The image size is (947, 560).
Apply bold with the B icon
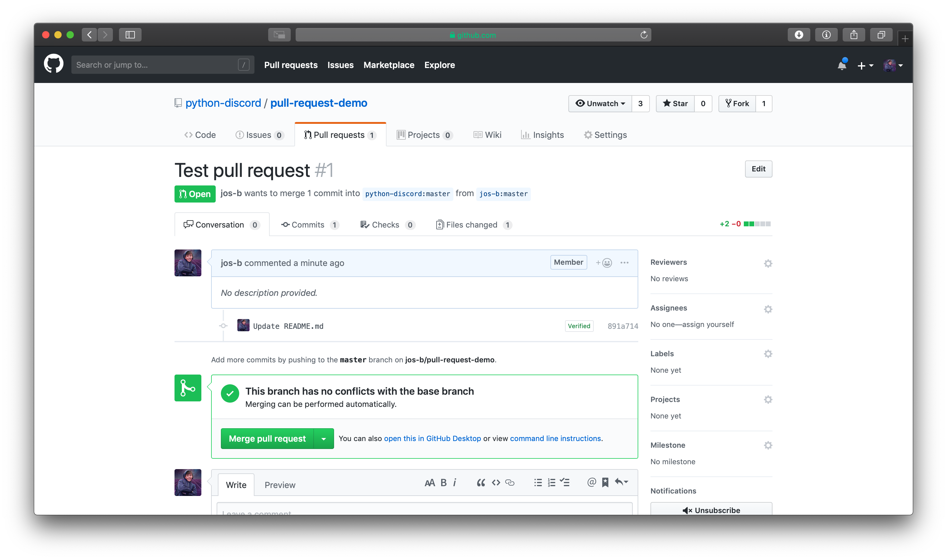click(444, 483)
